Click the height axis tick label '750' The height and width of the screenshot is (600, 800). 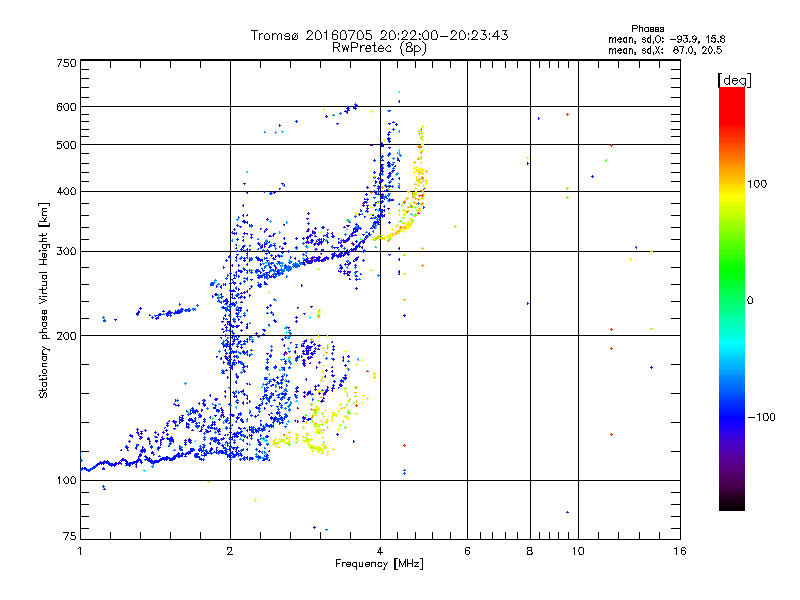click(66, 63)
